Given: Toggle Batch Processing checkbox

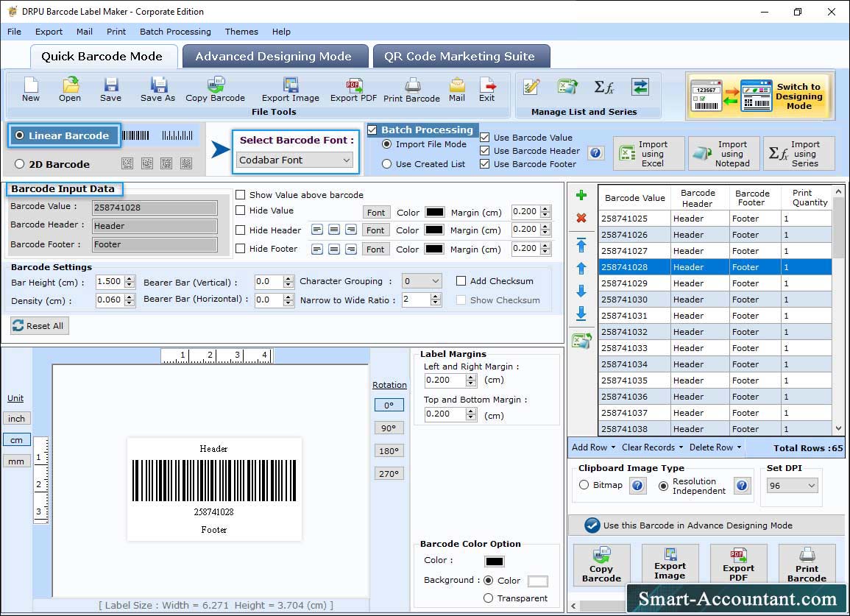Looking at the screenshot, I should 372,130.
